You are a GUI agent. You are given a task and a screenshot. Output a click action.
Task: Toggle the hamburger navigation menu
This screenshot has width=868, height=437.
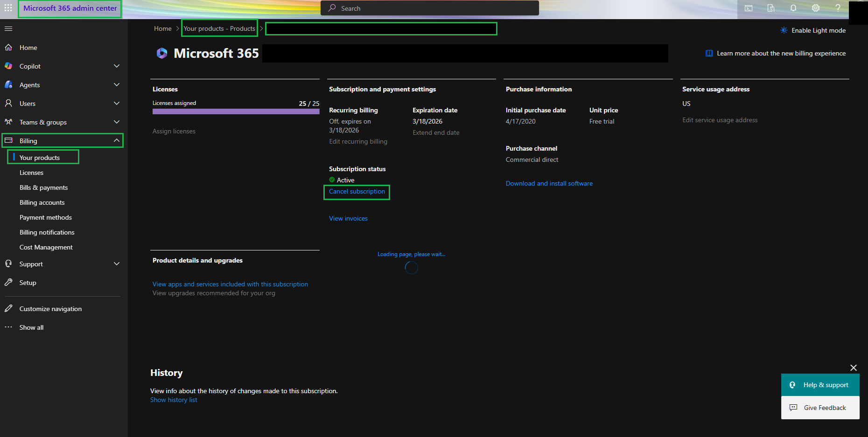8,28
